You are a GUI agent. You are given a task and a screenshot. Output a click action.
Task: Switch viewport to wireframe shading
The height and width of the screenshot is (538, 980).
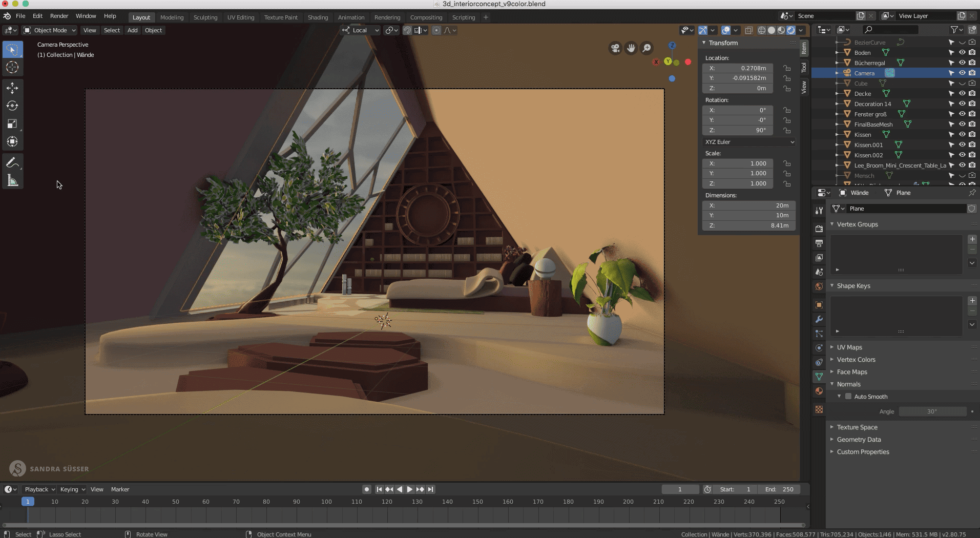tap(762, 30)
